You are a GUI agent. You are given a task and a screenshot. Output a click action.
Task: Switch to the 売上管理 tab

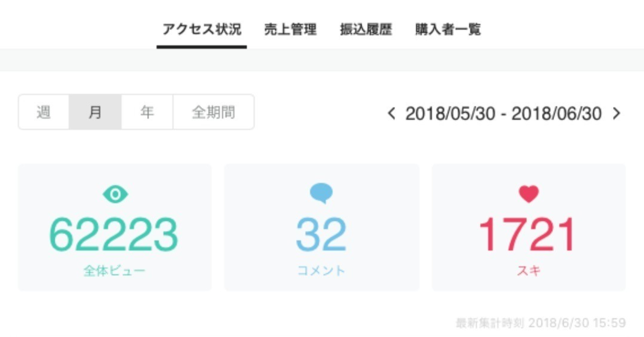(x=290, y=29)
